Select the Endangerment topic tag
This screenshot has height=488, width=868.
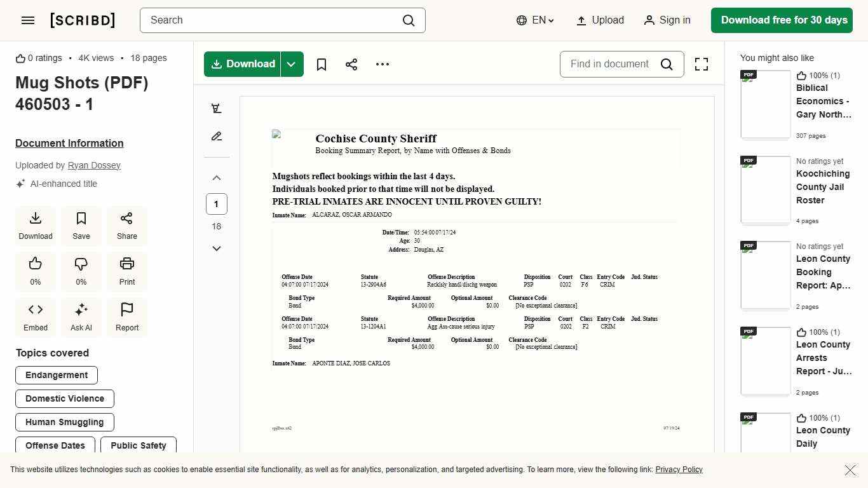point(57,375)
